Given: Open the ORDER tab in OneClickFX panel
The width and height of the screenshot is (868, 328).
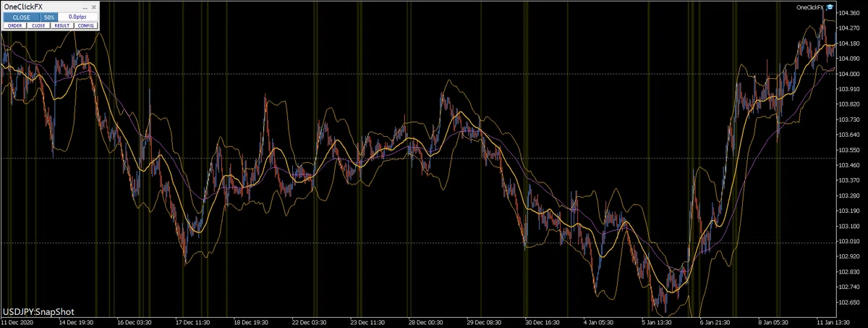Looking at the screenshot, I should click(15, 25).
